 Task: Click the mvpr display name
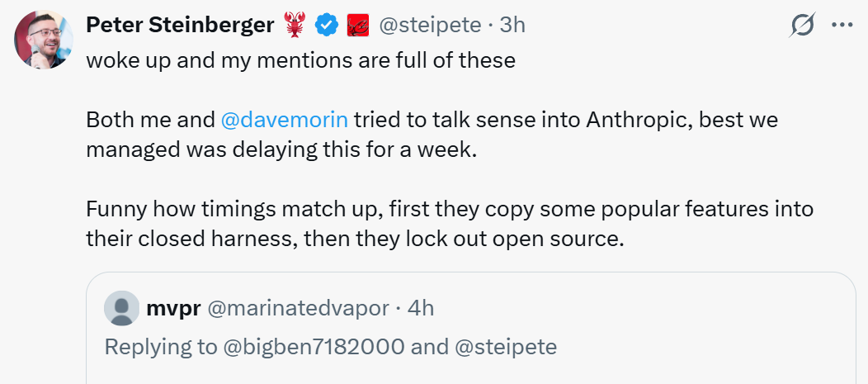tap(171, 309)
